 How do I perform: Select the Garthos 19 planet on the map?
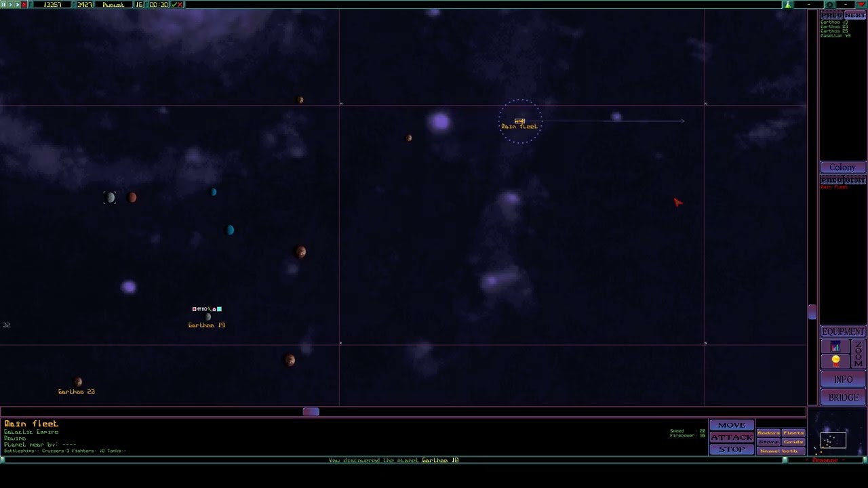[208, 317]
